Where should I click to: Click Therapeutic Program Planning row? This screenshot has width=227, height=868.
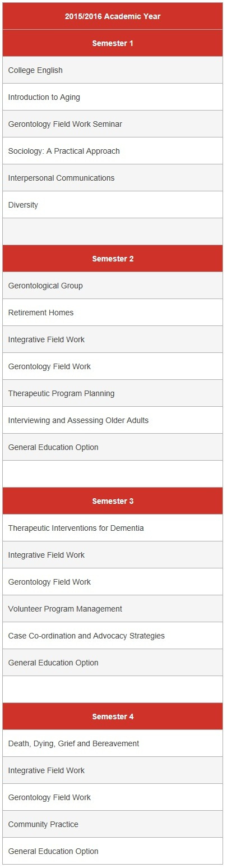[x=113, y=393]
